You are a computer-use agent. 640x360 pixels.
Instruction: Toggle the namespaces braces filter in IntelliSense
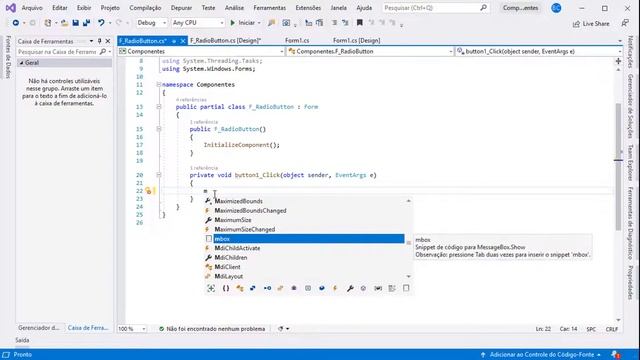pyautogui.click(x=226, y=288)
